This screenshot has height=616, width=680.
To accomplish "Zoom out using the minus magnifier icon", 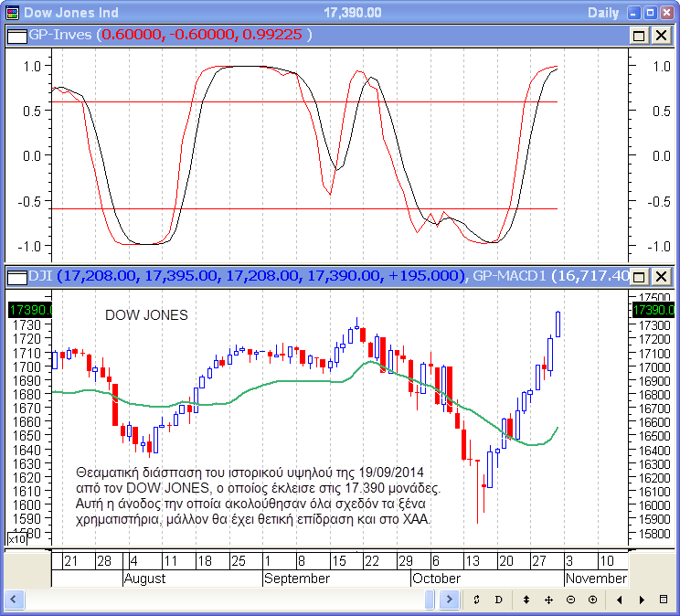I will pos(570,600).
